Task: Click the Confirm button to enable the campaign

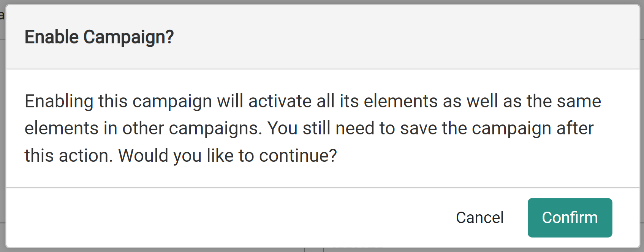Action: click(x=570, y=217)
